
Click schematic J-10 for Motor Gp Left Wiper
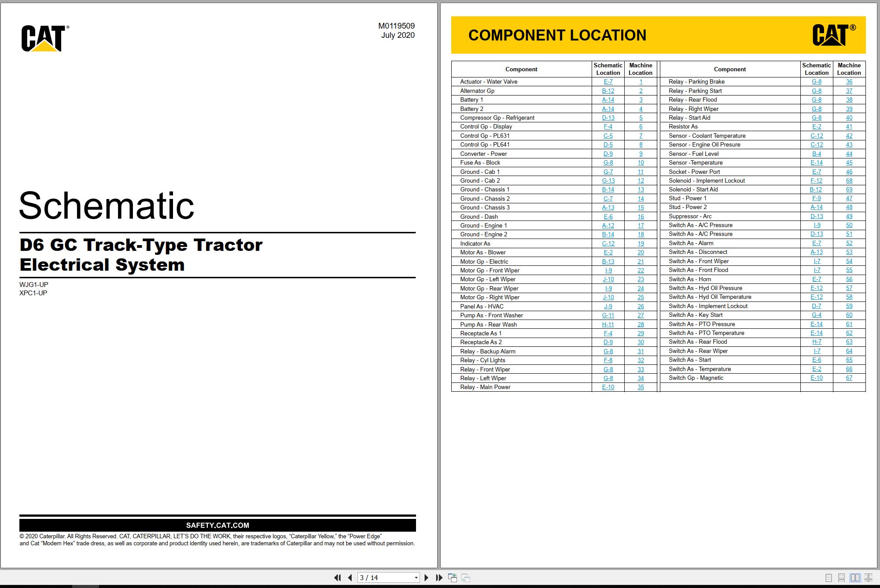point(608,279)
